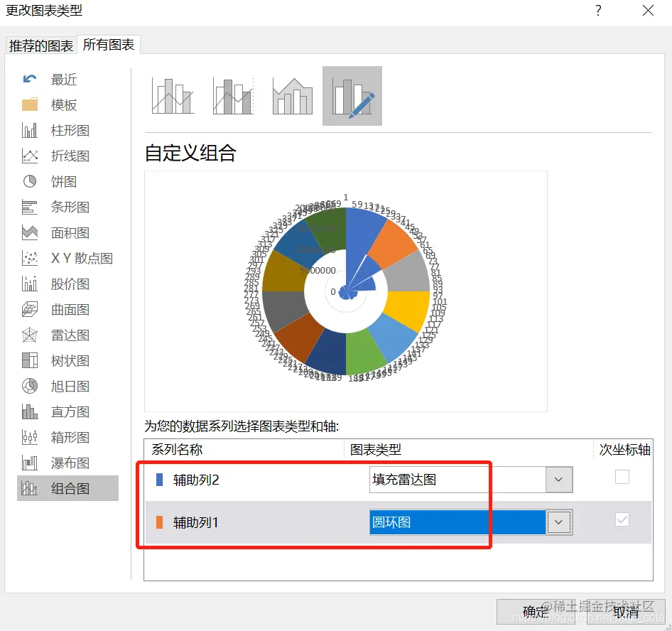Click the orange 辅助列1 series swatch

click(x=159, y=522)
